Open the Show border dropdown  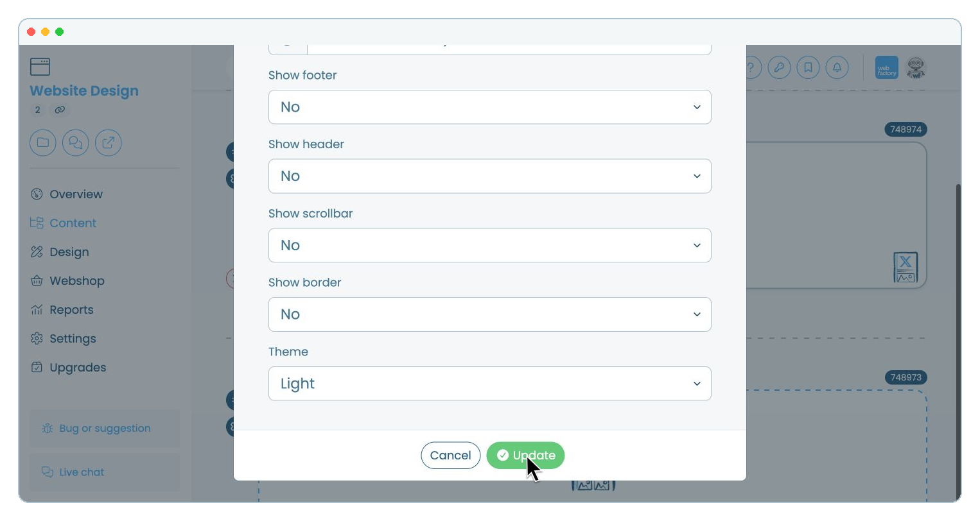(x=489, y=314)
